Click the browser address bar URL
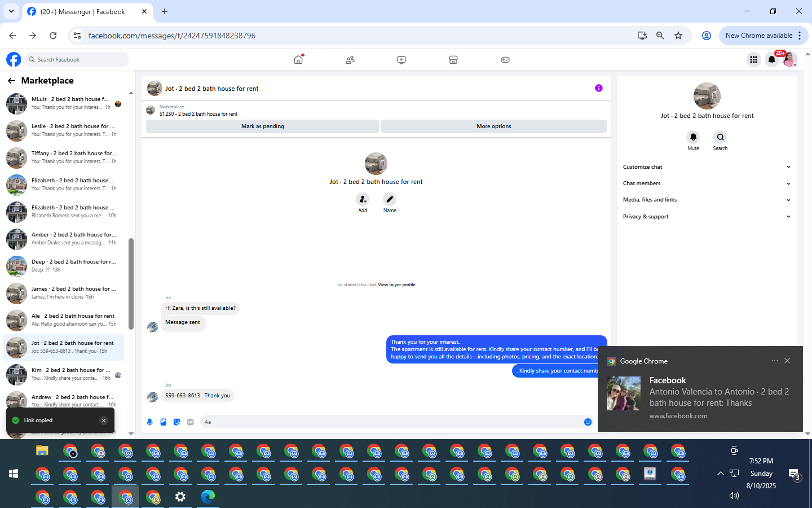The width and height of the screenshot is (812, 508). coord(172,36)
